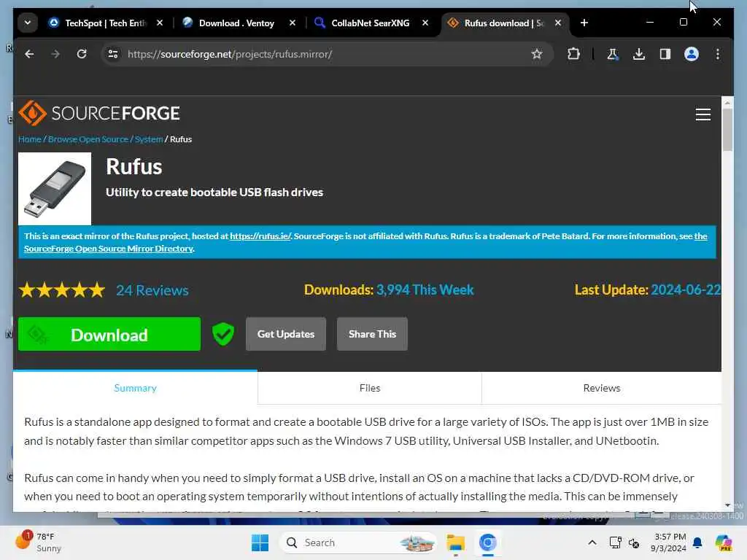Close the TechSpot tab
Image resolution: width=747 pixels, height=560 pixels.
click(x=160, y=23)
